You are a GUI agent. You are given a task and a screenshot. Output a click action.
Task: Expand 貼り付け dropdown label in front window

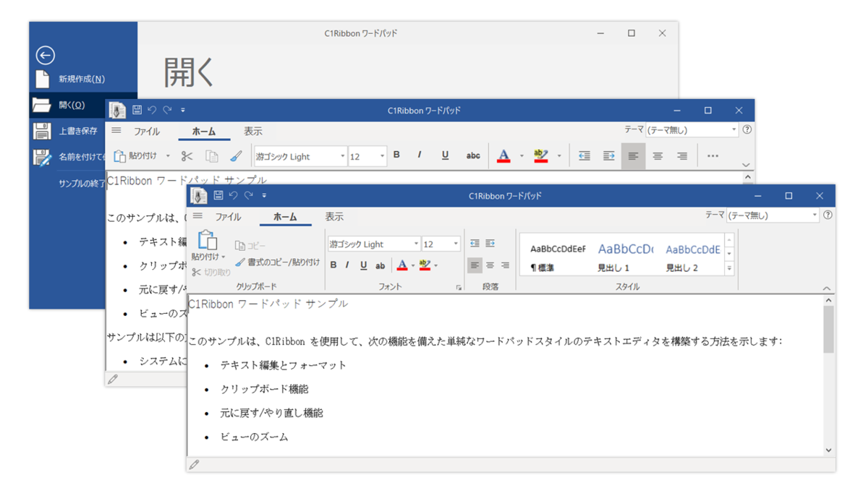pyautogui.click(x=208, y=257)
